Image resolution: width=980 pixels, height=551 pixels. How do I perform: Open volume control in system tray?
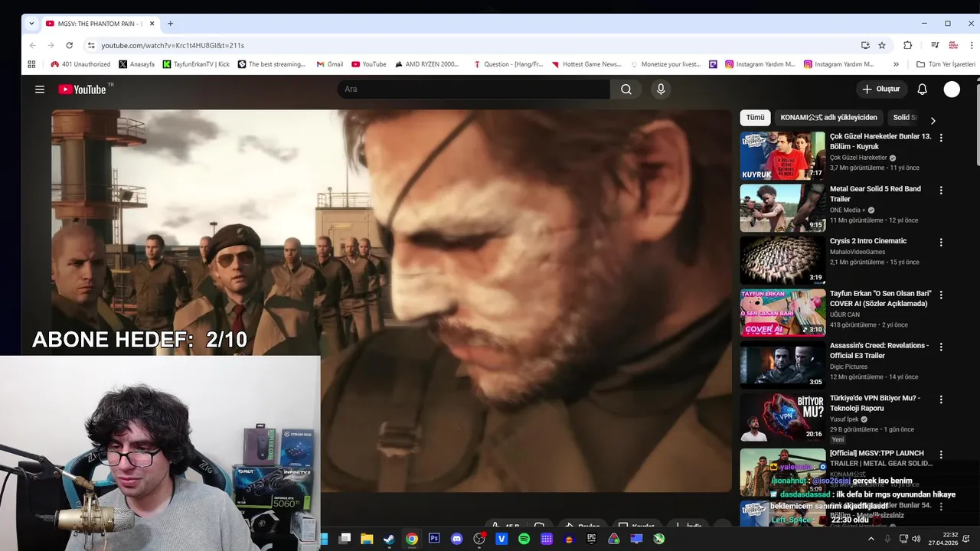(x=916, y=539)
